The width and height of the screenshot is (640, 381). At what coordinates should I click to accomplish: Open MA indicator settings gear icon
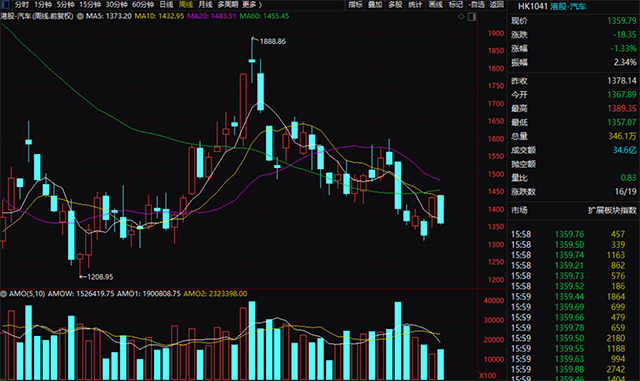pos(80,16)
